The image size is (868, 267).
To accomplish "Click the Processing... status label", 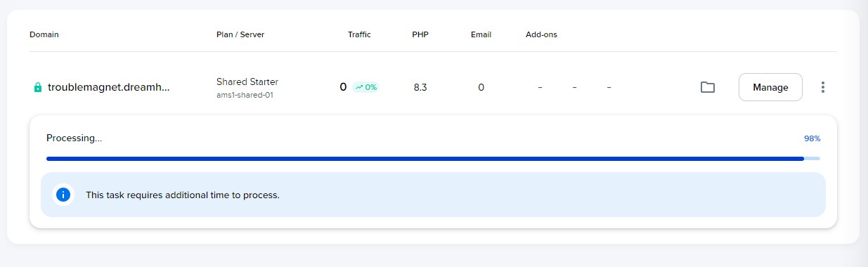I will pos(75,138).
